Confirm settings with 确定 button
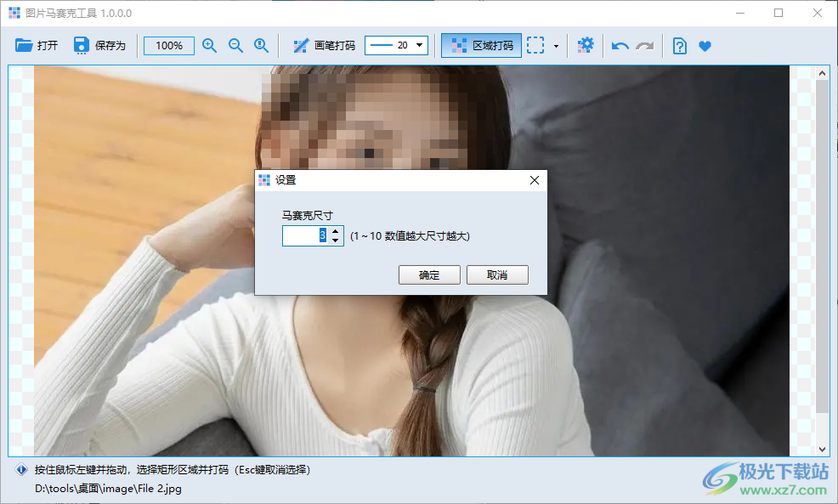Image resolution: width=838 pixels, height=504 pixels. (x=429, y=275)
